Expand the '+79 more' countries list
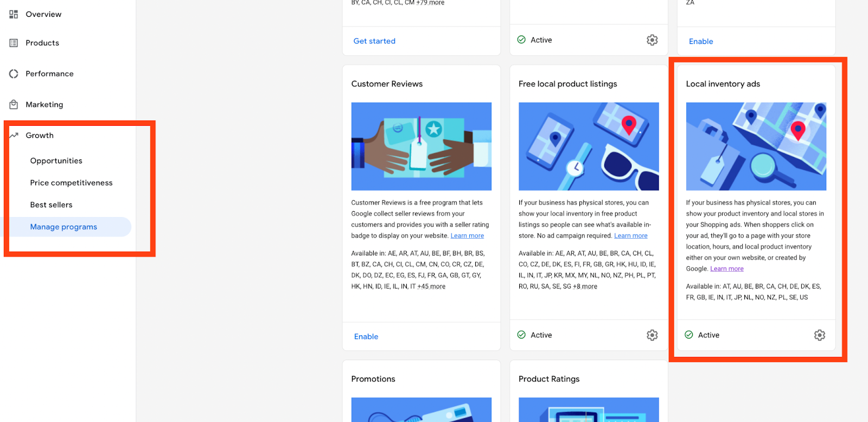The image size is (868, 422). [x=430, y=3]
